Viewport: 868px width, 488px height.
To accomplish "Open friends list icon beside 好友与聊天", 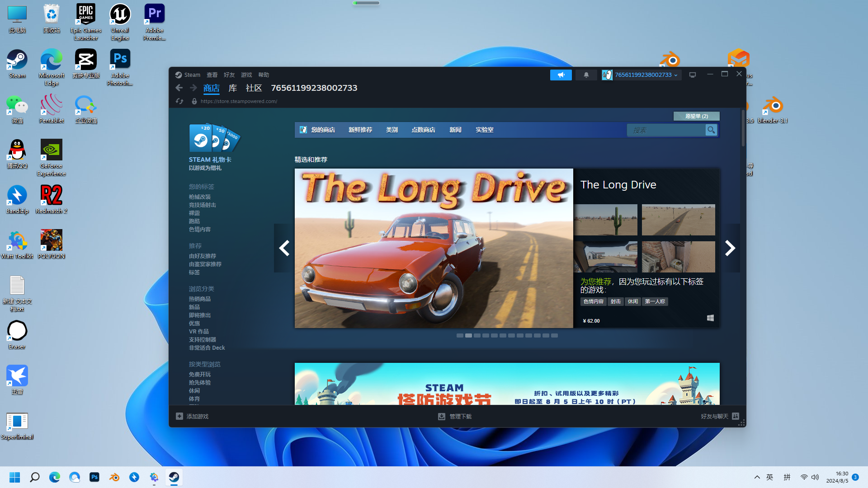I will point(736,416).
